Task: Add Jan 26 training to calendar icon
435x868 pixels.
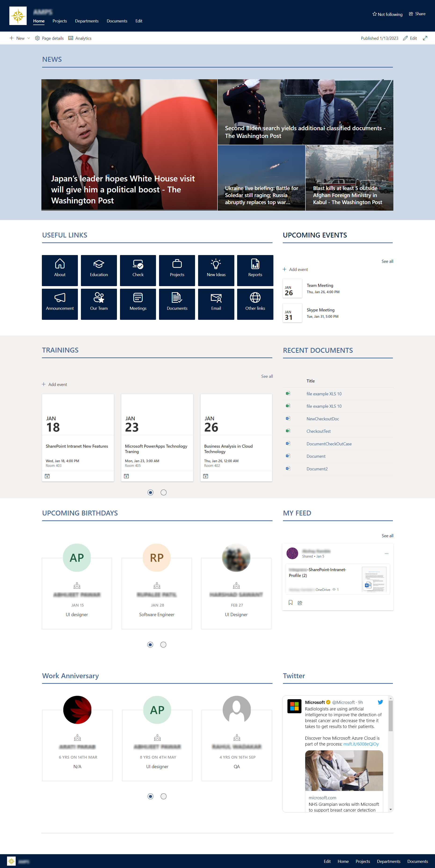Action: [206, 476]
